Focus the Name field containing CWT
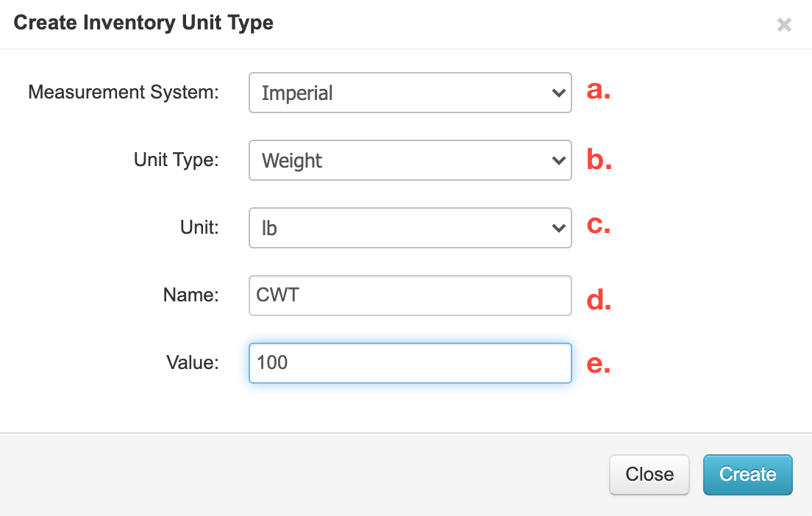The width and height of the screenshot is (812, 516). pos(410,295)
